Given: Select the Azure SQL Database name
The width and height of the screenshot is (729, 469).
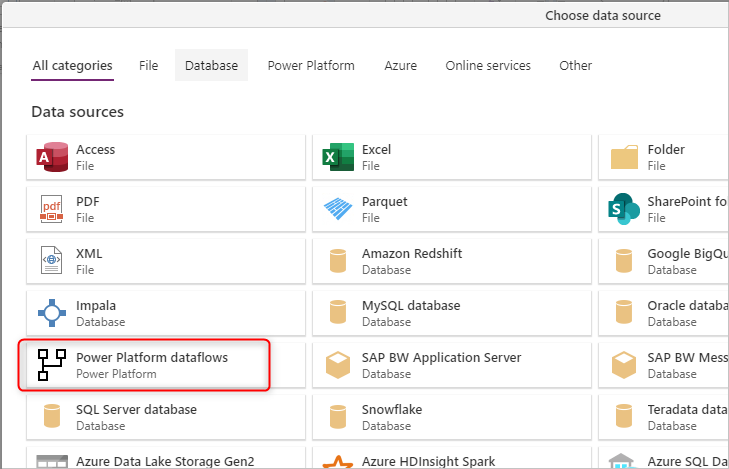Looking at the screenshot, I should 687,462.
